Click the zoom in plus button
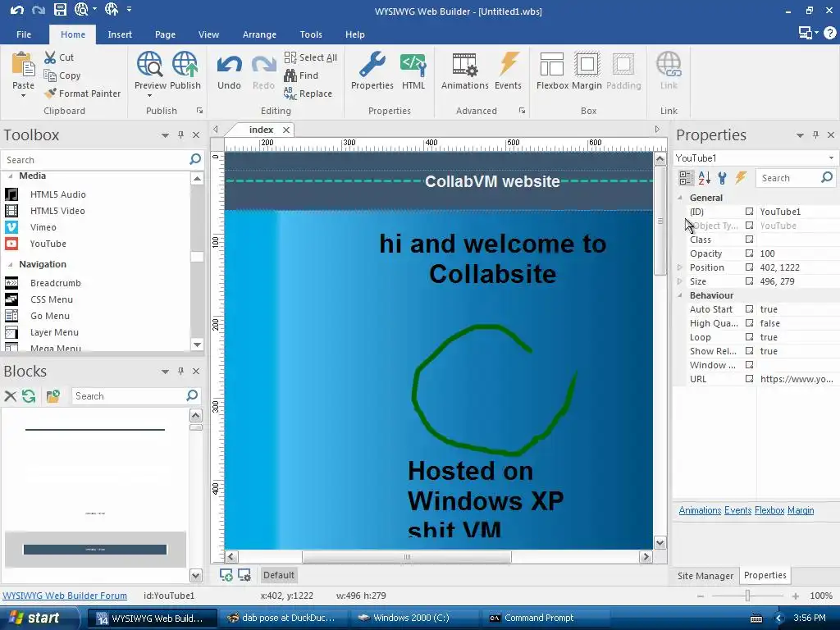Viewport: 840px width, 630px height. click(x=796, y=596)
